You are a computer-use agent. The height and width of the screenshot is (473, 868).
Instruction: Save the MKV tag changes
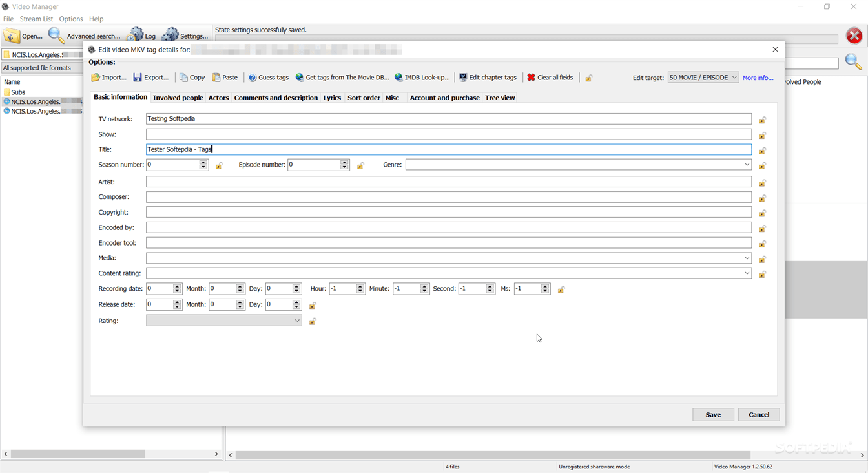click(713, 414)
